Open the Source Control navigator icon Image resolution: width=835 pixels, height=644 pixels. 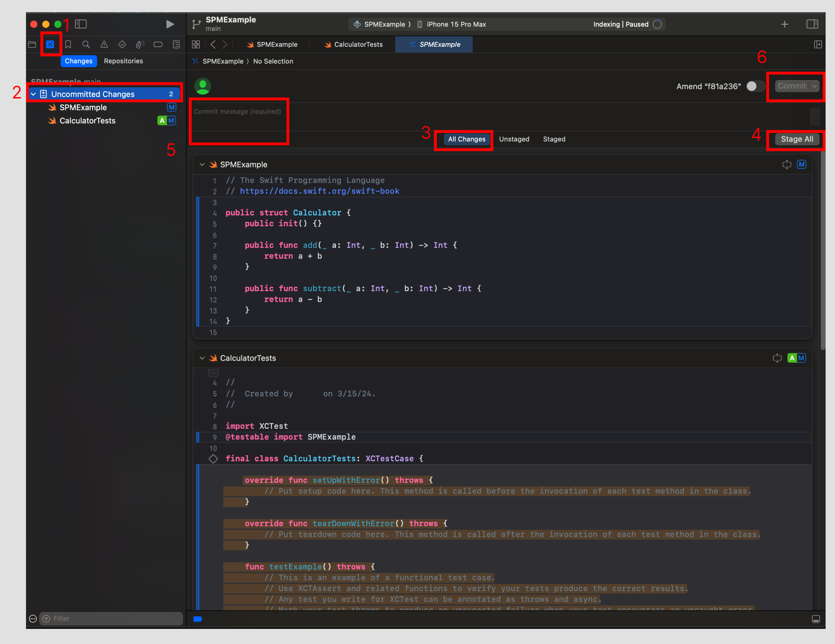point(50,44)
